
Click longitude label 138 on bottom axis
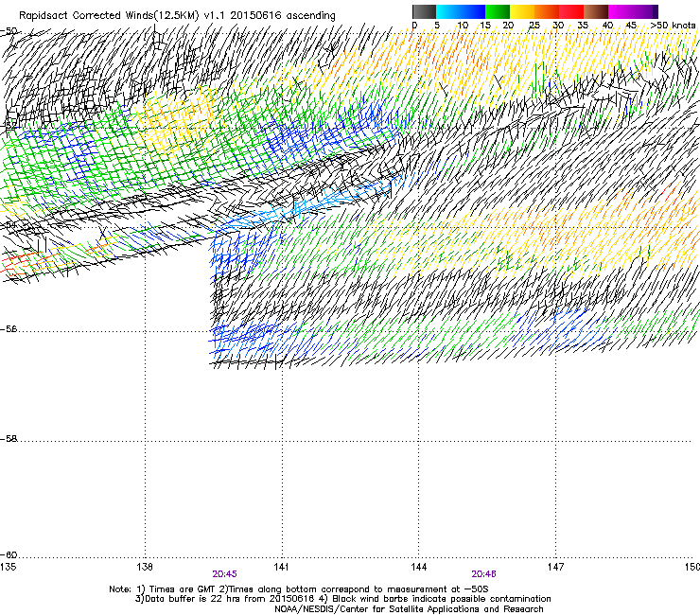pyautogui.click(x=145, y=567)
